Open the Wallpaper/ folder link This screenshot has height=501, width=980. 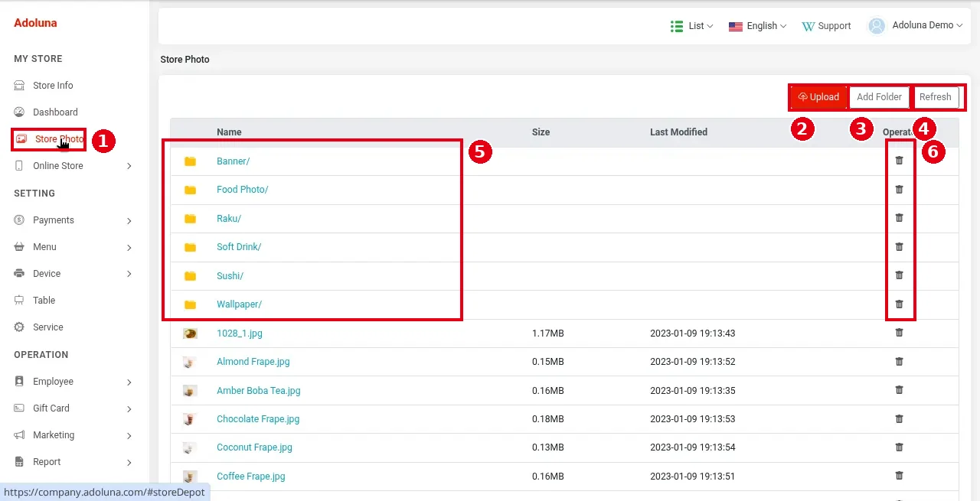[x=240, y=304]
